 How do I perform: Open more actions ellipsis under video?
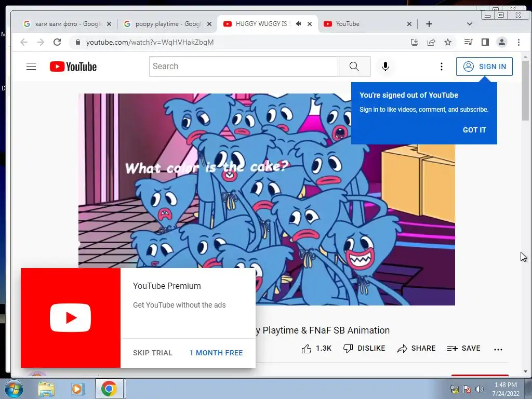498,349
